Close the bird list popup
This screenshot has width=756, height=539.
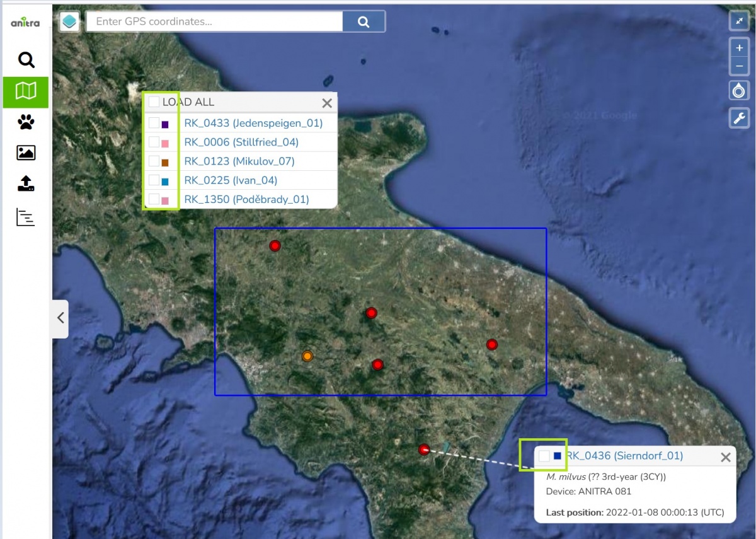pos(327,103)
